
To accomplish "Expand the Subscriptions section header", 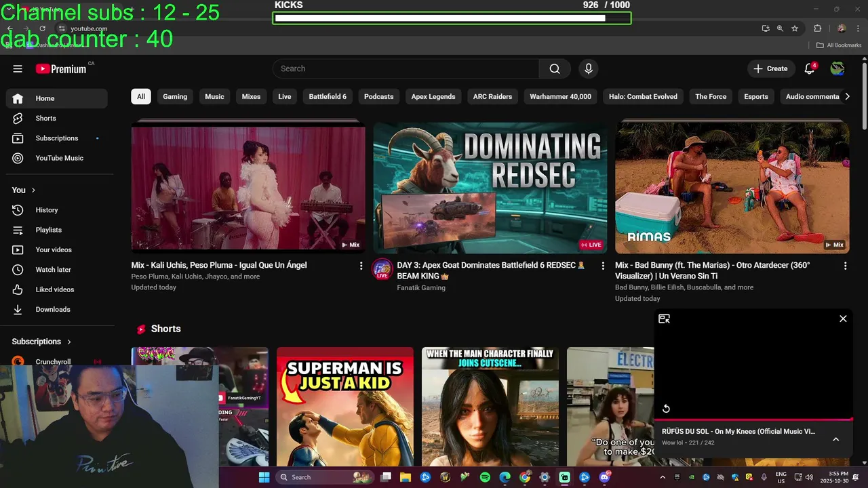I will coord(42,342).
